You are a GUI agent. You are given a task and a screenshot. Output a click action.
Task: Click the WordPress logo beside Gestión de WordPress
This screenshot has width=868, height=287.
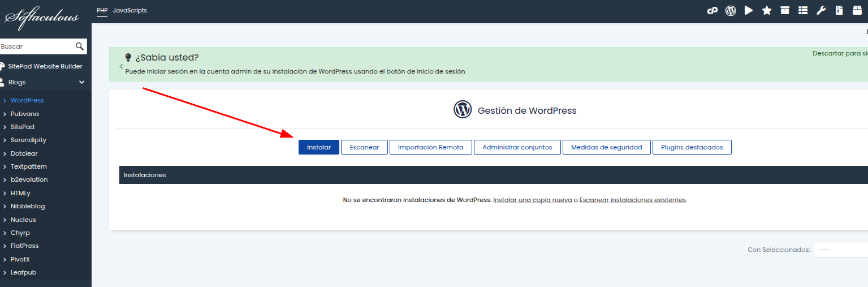463,109
